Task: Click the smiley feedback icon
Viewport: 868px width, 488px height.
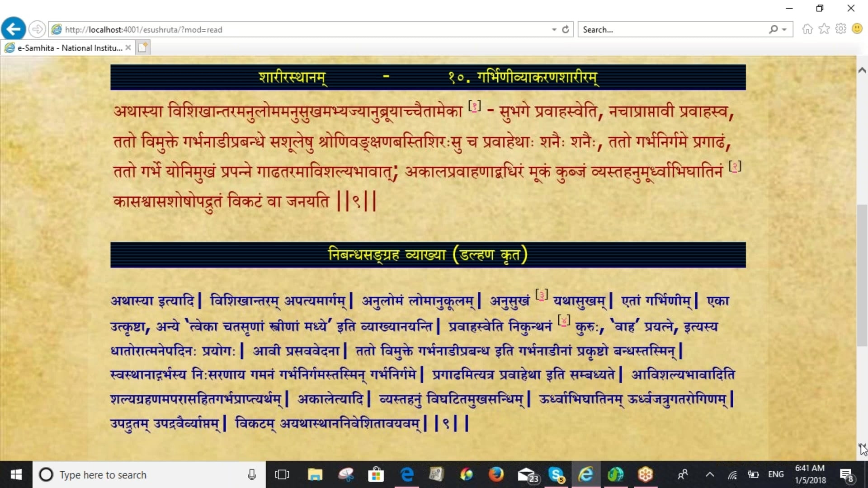Action: [857, 29]
